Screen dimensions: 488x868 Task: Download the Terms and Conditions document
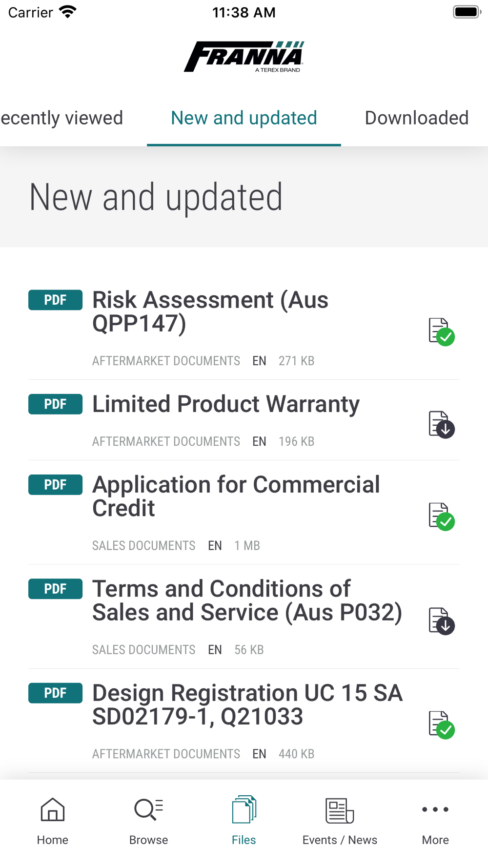(442, 621)
